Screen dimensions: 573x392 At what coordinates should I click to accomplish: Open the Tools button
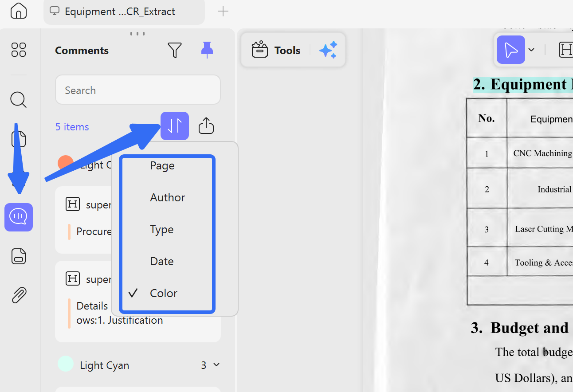[276, 50]
